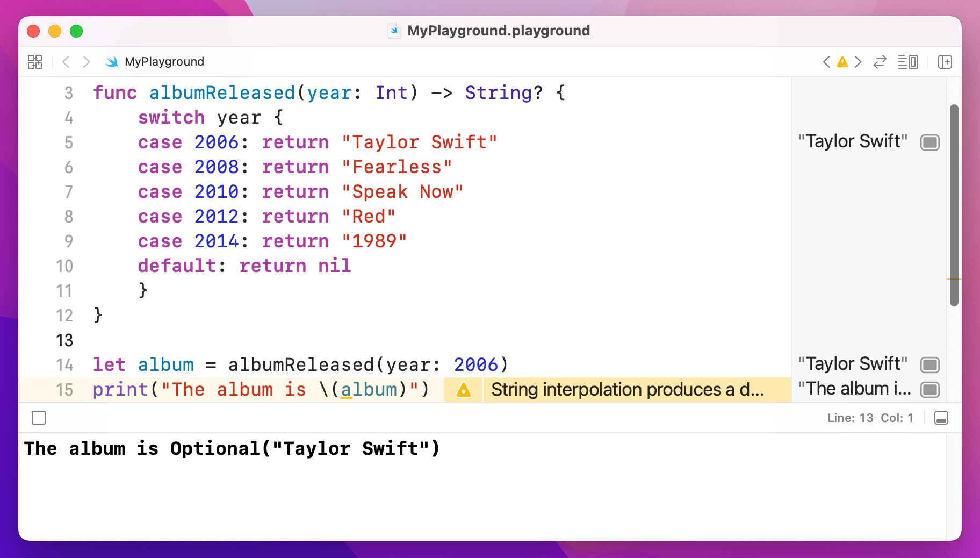The width and height of the screenshot is (980, 558).
Task: Click inside the console output area
Action: point(484,484)
